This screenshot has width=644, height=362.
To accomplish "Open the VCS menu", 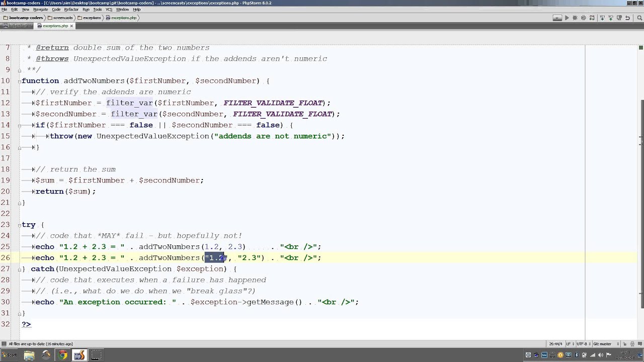I will 109,10.
